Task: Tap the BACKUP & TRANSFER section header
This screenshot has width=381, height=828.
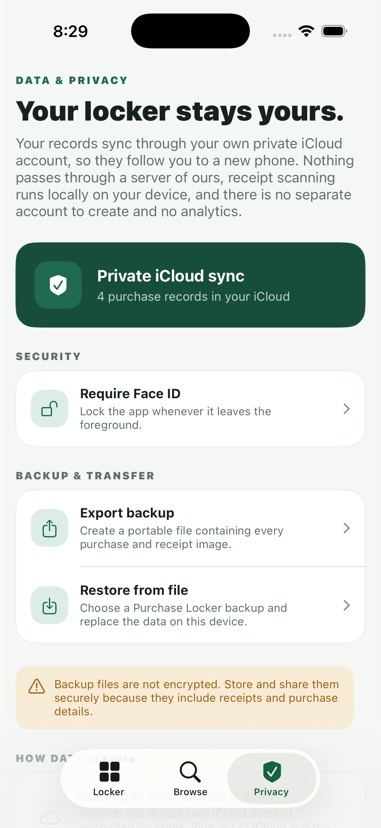Action: coord(85,476)
